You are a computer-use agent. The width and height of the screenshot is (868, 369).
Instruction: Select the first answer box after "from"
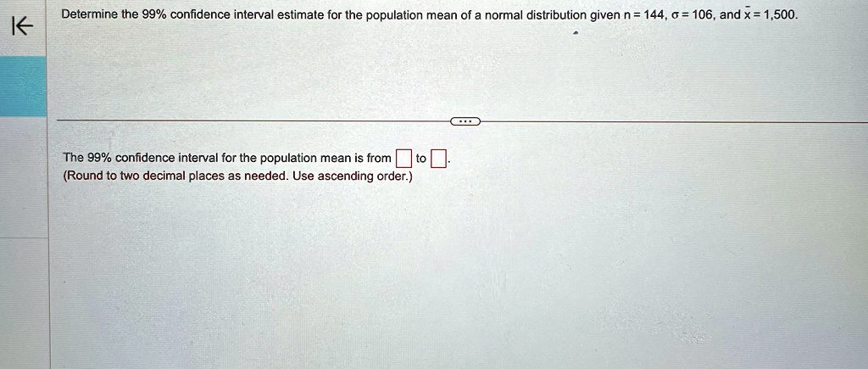(x=403, y=159)
